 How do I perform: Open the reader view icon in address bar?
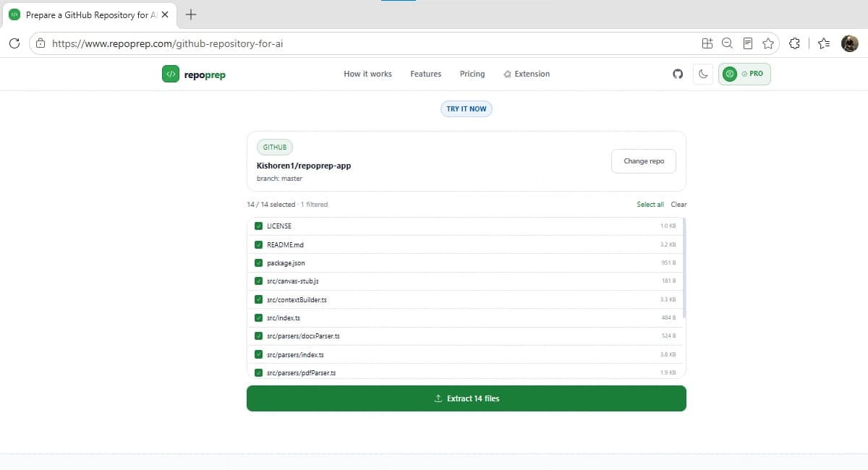[748, 43]
